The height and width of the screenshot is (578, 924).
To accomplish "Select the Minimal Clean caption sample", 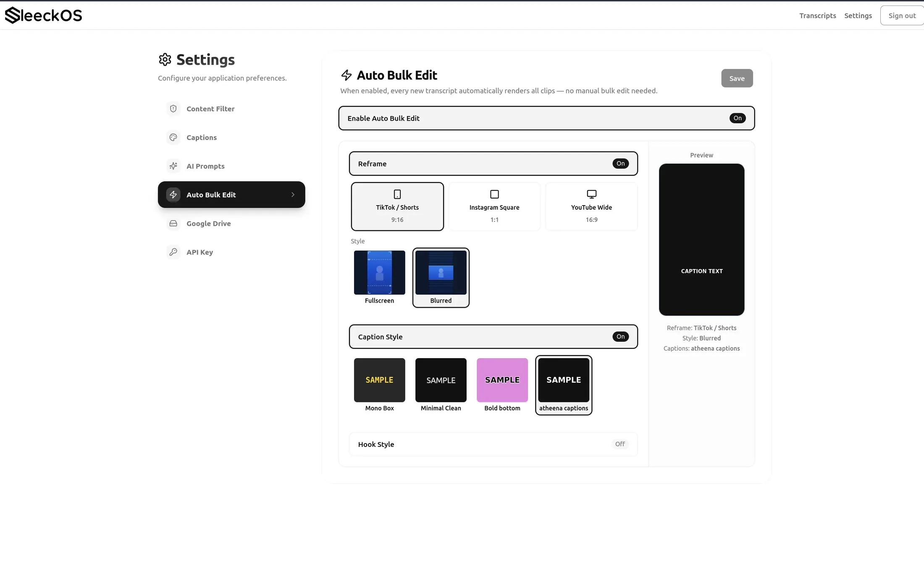I will 441,380.
